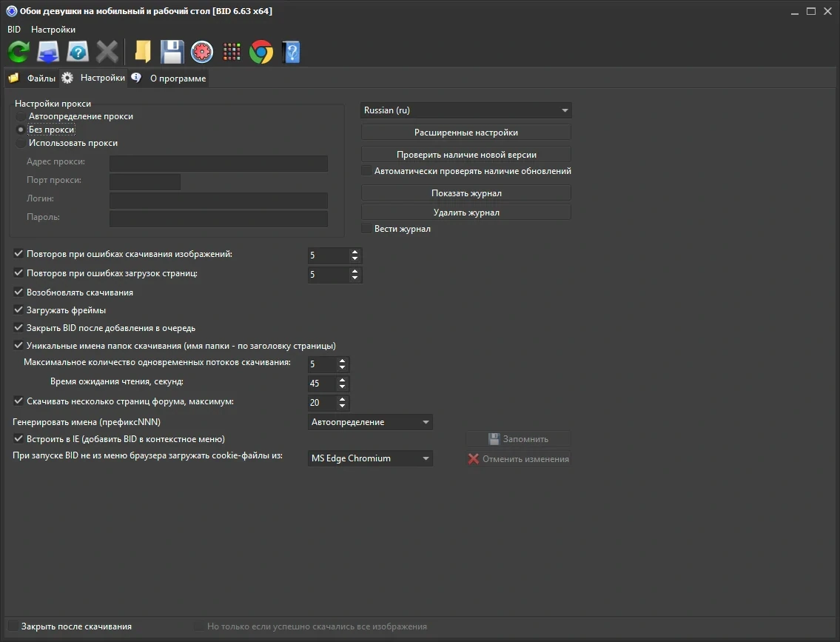The image size is (840, 642).
Task: Switch to the Файлы tab
Action: click(32, 78)
